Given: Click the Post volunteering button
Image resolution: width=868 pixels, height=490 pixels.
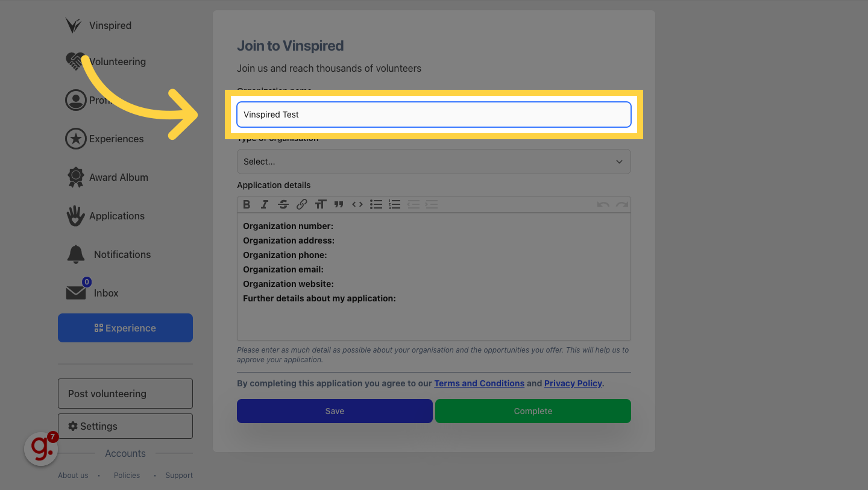Looking at the screenshot, I should coord(125,394).
